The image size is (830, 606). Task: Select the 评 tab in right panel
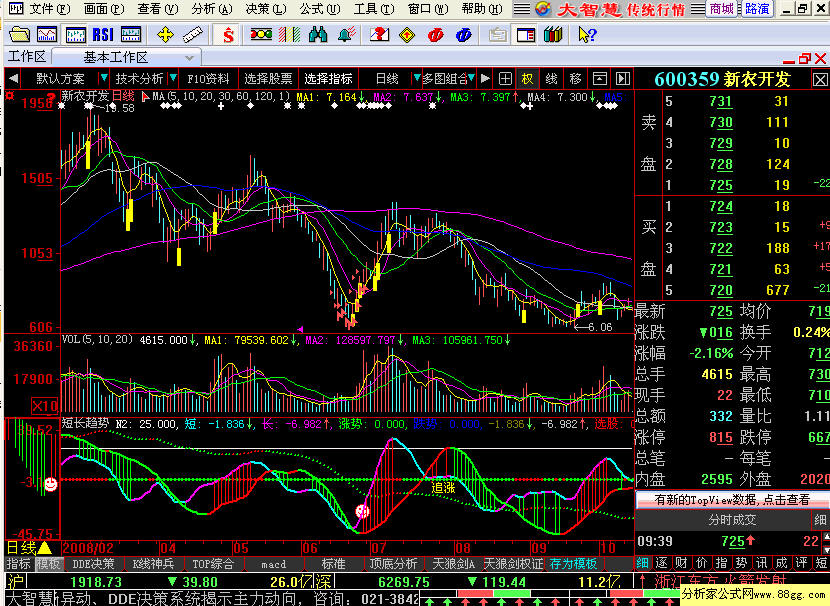tap(801, 563)
